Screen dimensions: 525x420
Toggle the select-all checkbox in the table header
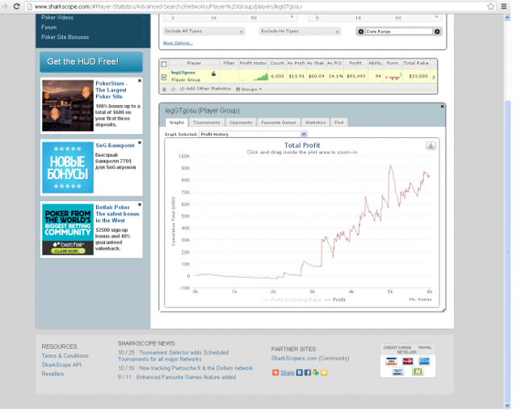(164, 64)
